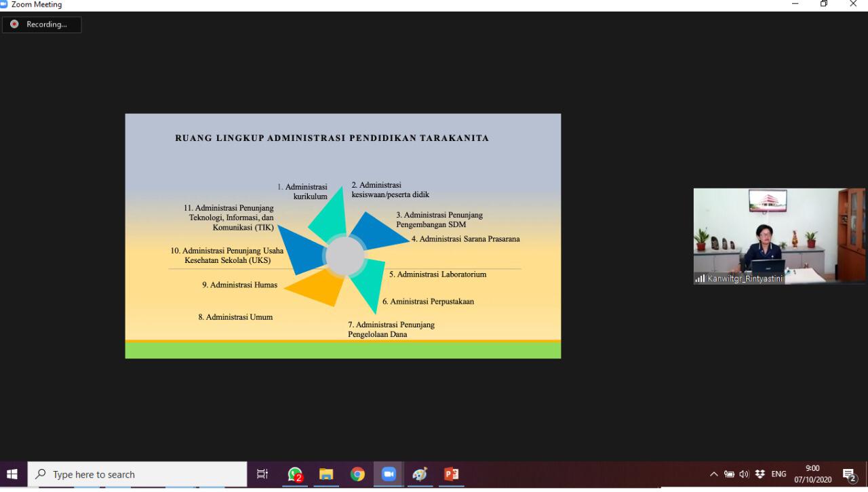Click '2. Administrasi kesiswaan/peserta didik' text
The image size is (868, 492).
390,190
